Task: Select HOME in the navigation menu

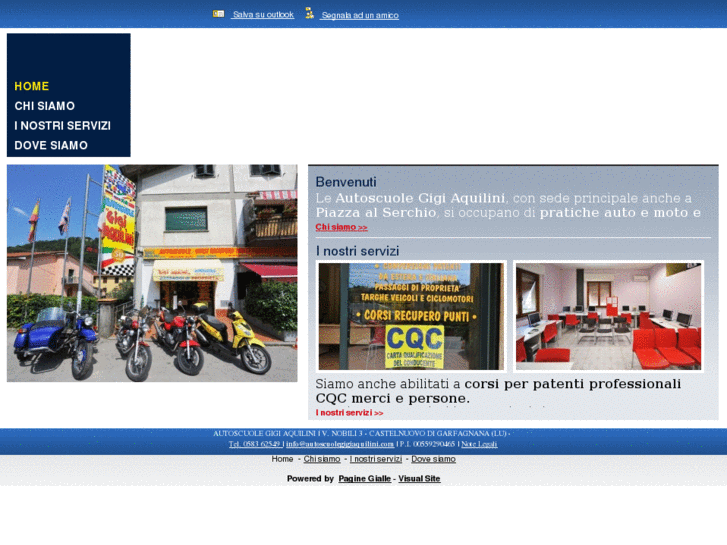Action: (x=32, y=86)
